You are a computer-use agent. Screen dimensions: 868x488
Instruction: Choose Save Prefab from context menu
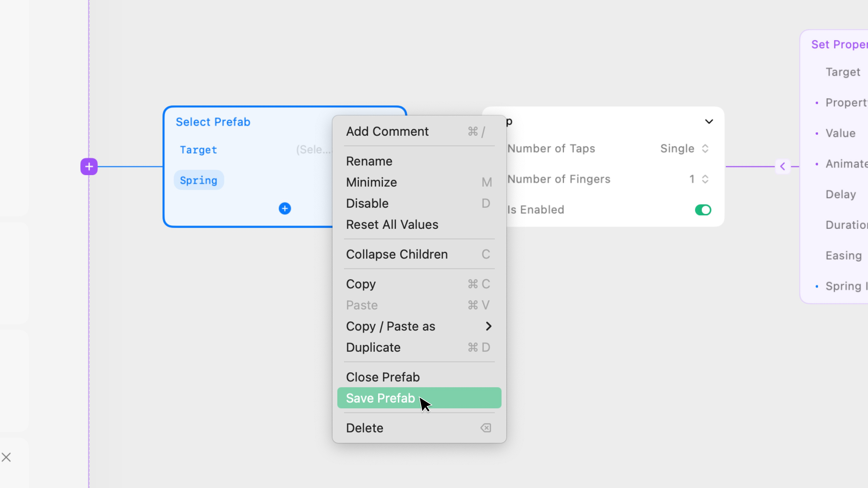click(x=381, y=398)
